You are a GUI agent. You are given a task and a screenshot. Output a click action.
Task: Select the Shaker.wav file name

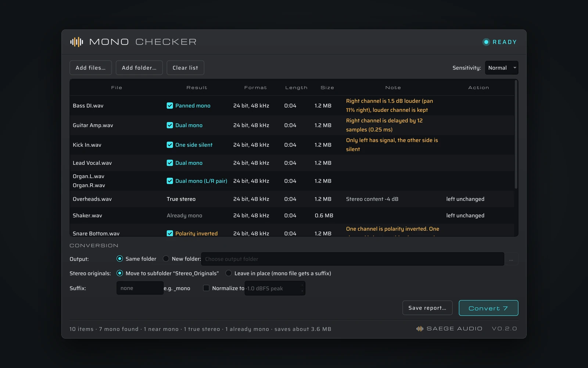click(x=87, y=216)
